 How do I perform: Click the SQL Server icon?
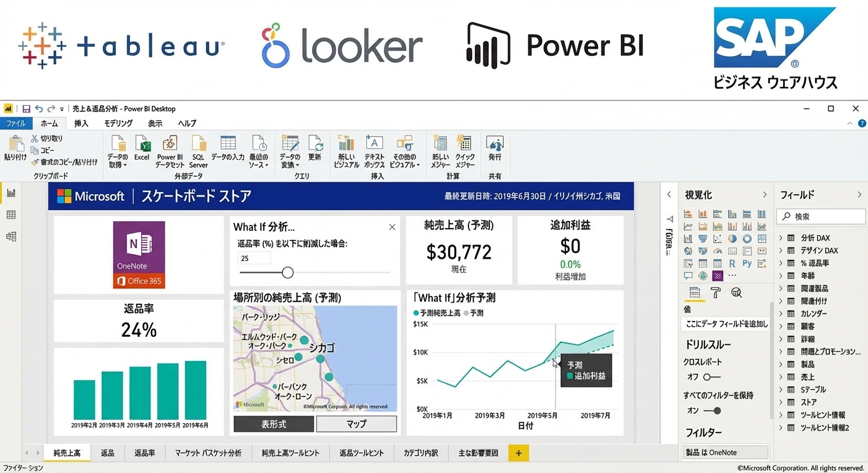[x=199, y=144]
